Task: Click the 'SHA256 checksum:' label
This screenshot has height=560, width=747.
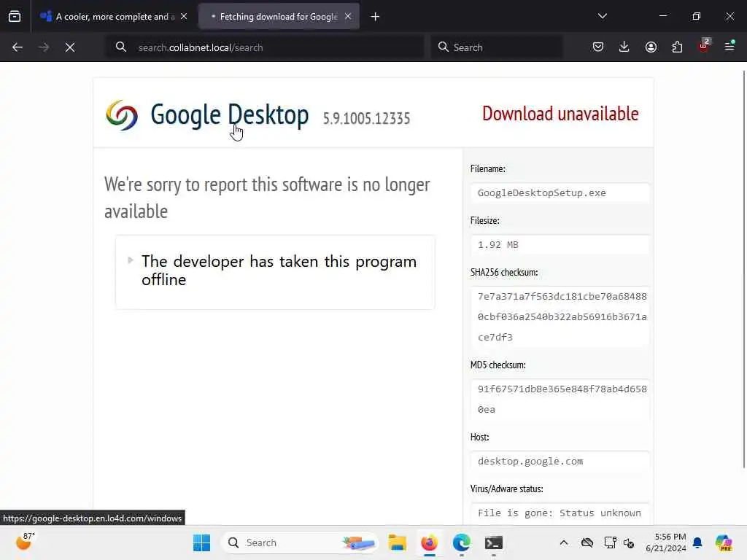Action: [x=504, y=273]
